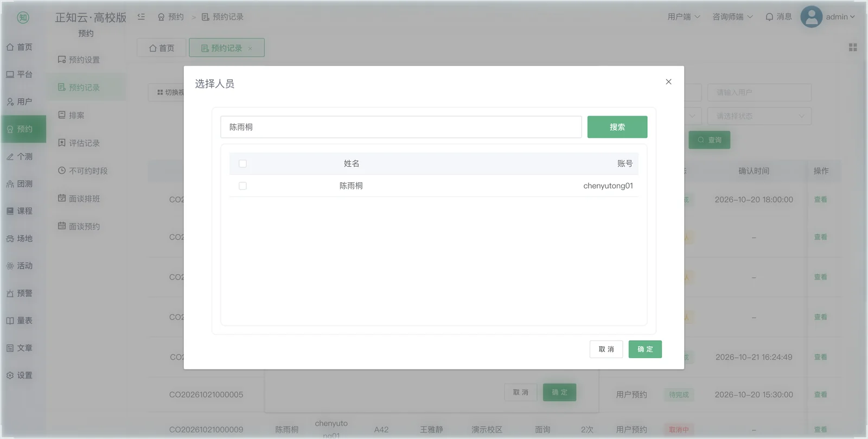Viewport: 868px width, 439px height.
Task: Open 团测 in the left sidebar
Action: 20,184
